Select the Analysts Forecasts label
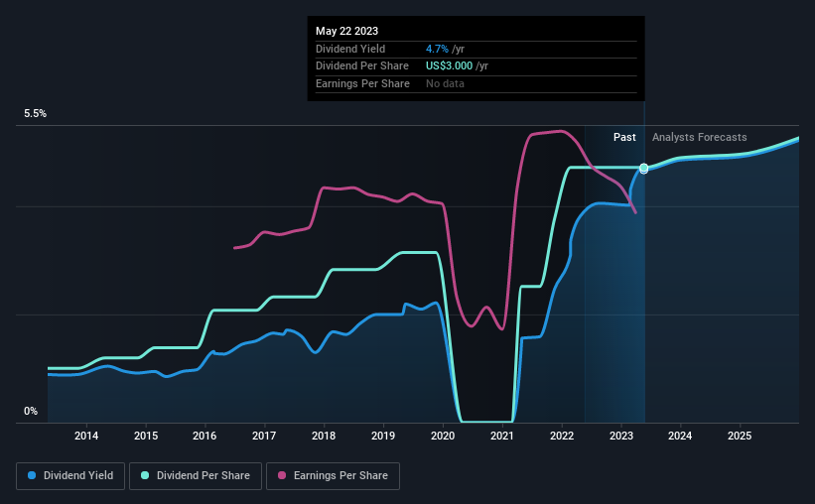 (x=699, y=137)
